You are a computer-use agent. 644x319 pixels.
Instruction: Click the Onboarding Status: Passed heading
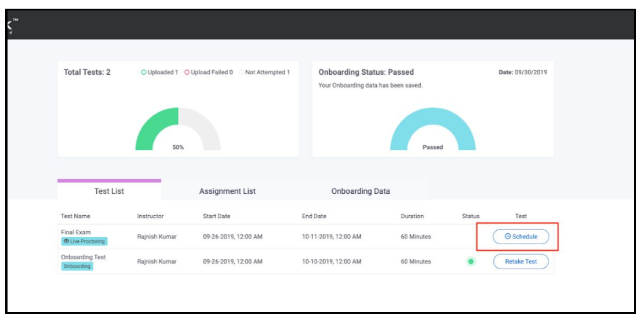click(x=366, y=72)
